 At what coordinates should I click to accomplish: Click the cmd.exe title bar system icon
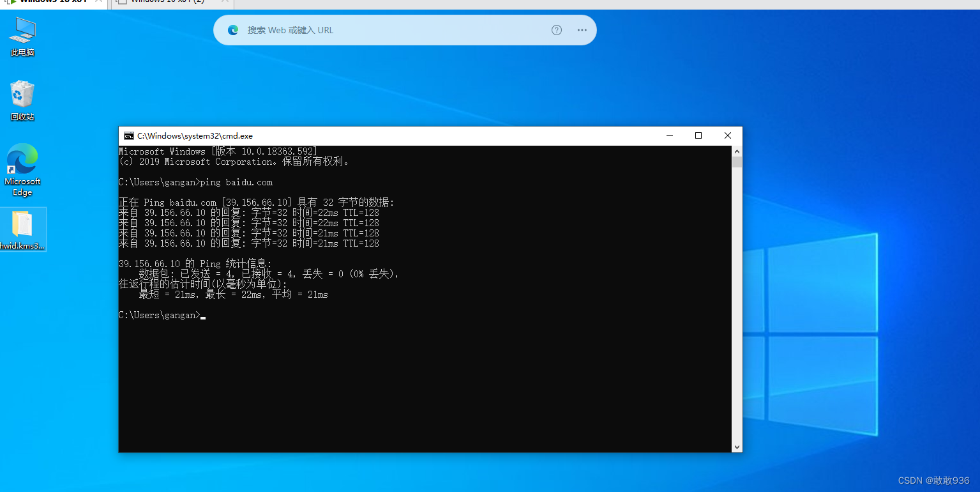click(x=129, y=135)
